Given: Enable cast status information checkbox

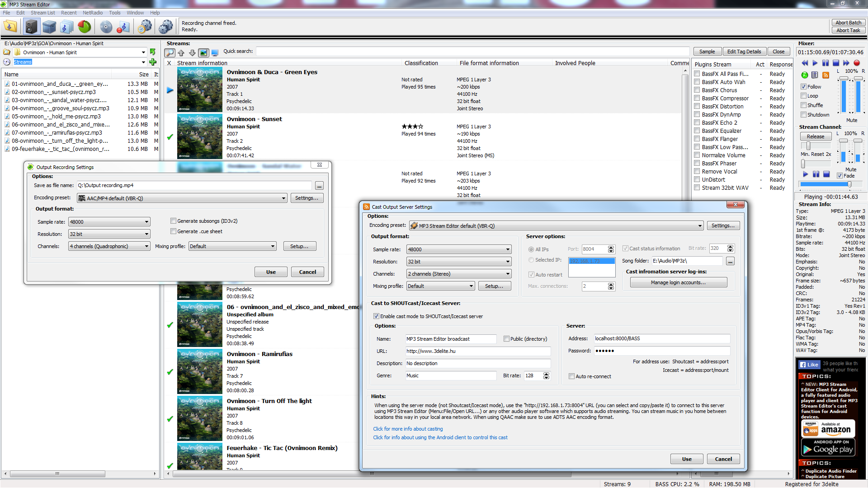Looking at the screenshot, I should tap(626, 248).
